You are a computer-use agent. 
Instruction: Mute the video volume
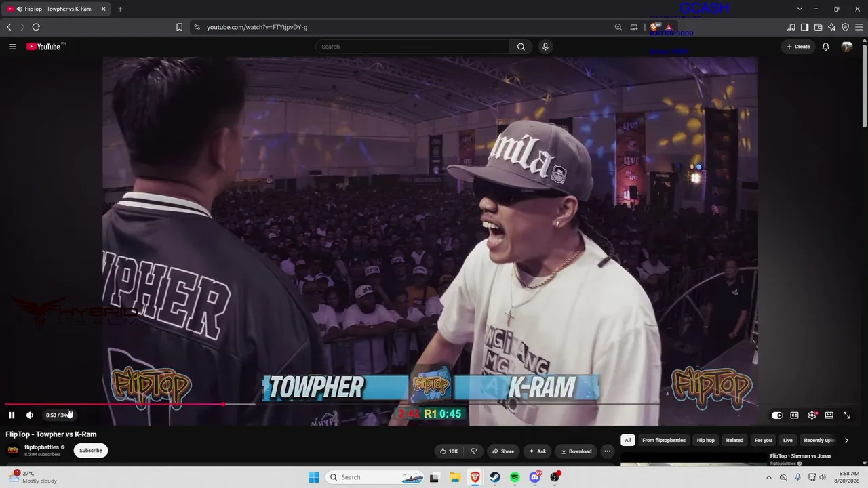click(x=29, y=415)
